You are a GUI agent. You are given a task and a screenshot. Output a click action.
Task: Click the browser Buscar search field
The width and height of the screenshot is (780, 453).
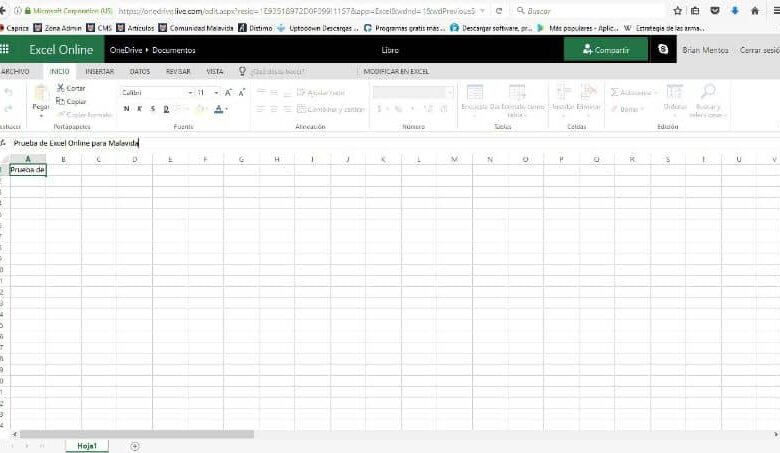point(589,10)
